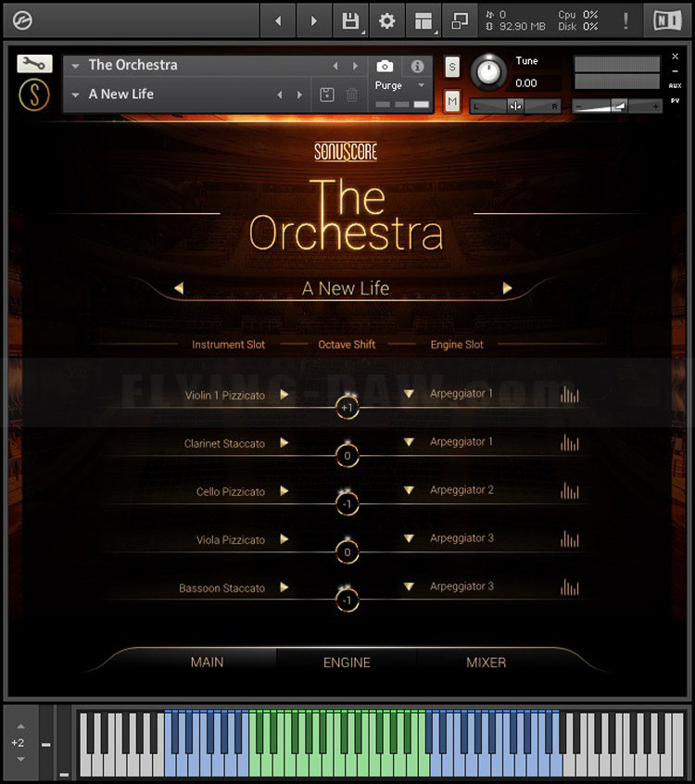Open the wrench instrument edit mode
Image resolution: width=695 pixels, height=784 pixels.
pyautogui.click(x=34, y=64)
